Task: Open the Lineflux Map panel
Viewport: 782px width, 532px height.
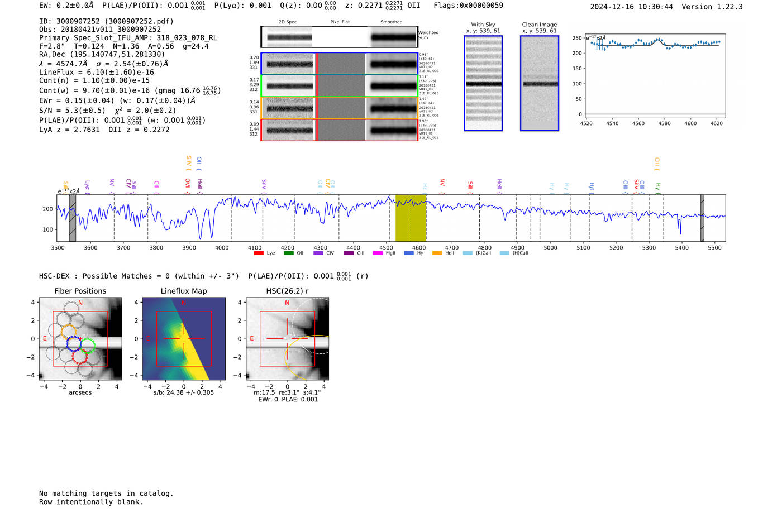Action: 184,339
